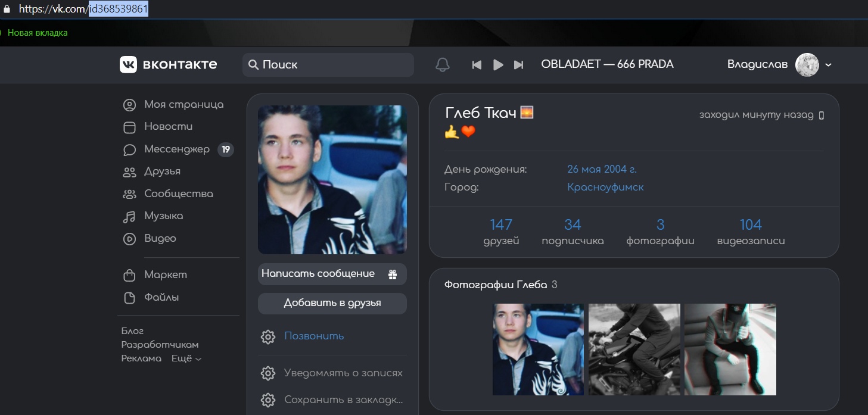Go to Моя страница in sidebar
Viewport: 868px width, 415px height.
pyautogui.click(x=183, y=105)
